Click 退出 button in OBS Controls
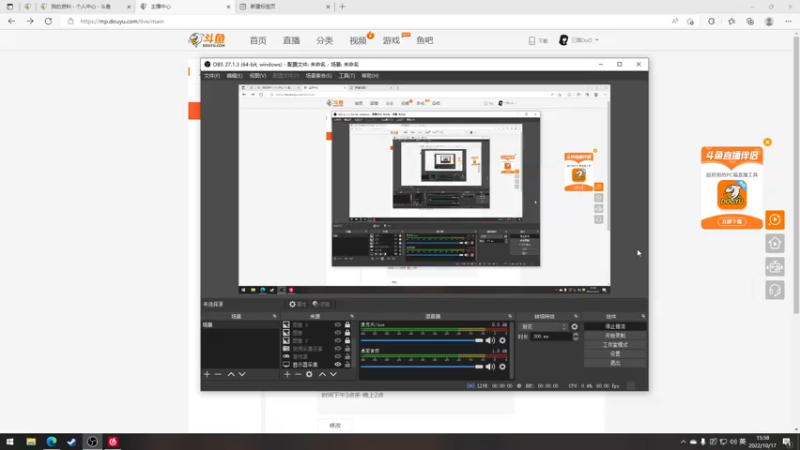The width and height of the screenshot is (800, 450). [x=615, y=363]
